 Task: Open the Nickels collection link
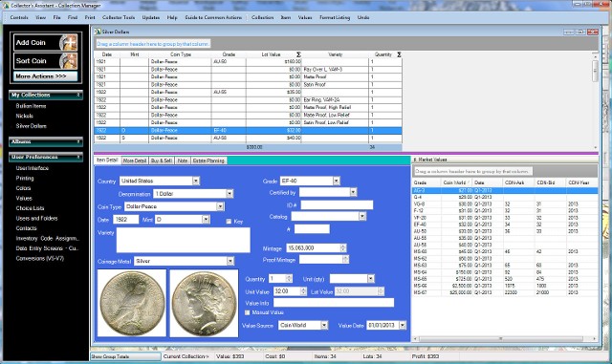coord(24,116)
